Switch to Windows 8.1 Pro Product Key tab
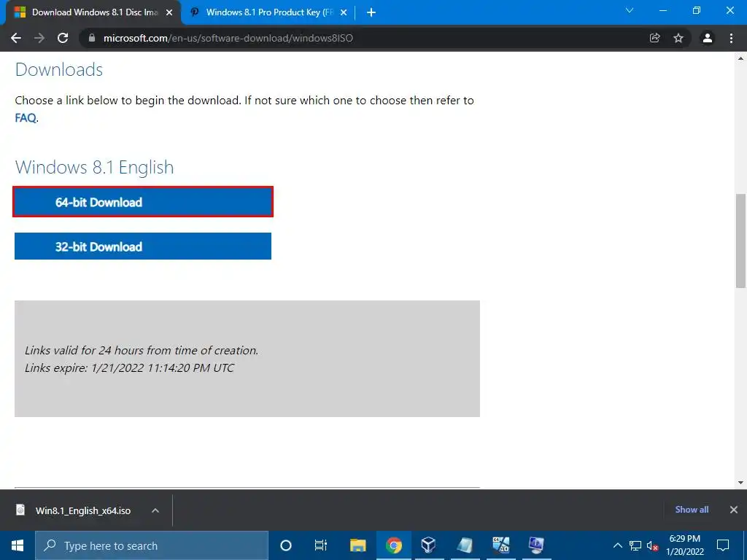This screenshot has width=747, height=560. click(269, 12)
